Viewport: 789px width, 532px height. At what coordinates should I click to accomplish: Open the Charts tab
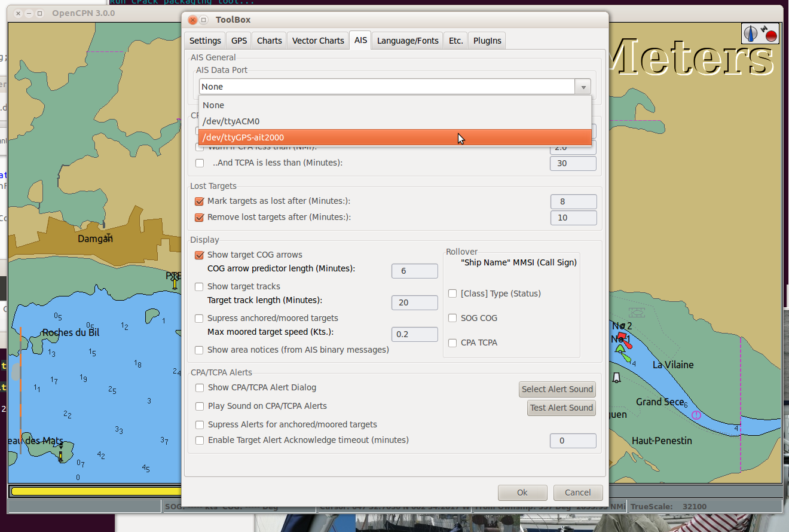pyautogui.click(x=270, y=41)
